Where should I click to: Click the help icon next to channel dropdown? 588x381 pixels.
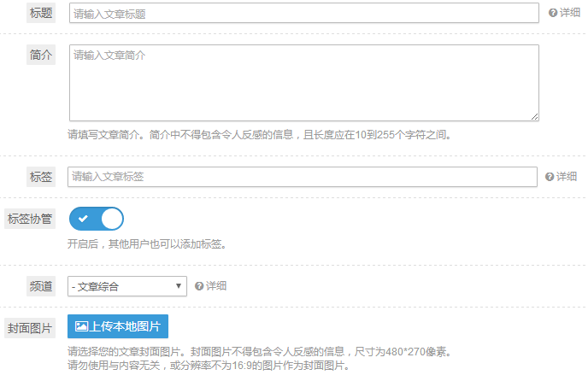point(199,286)
